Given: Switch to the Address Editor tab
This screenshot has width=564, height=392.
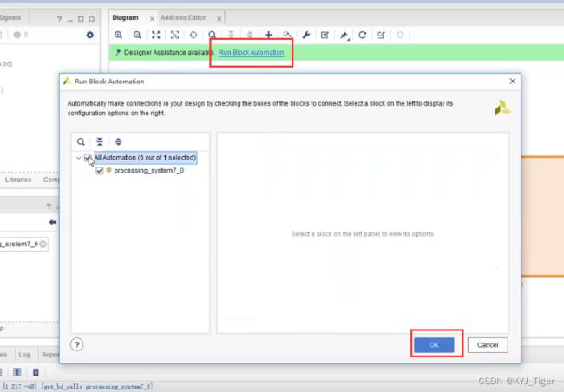Looking at the screenshot, I should [x=183, y=17].
